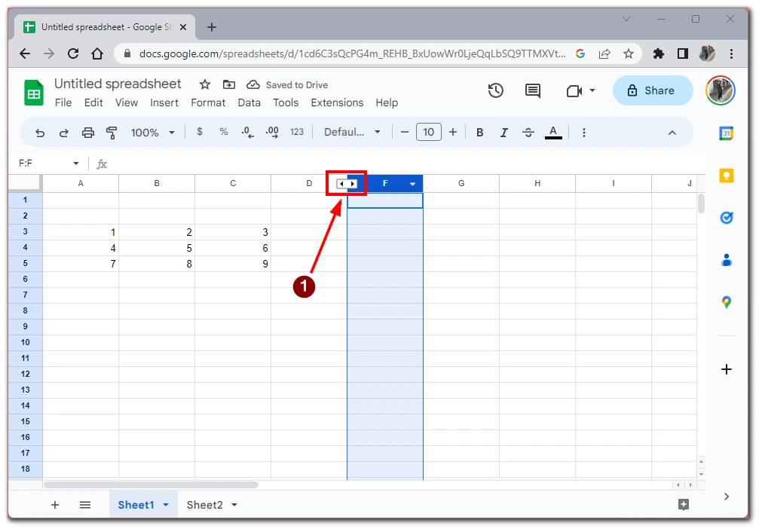
Task: Open the All Sheets list icon
Action: [85, 505]
